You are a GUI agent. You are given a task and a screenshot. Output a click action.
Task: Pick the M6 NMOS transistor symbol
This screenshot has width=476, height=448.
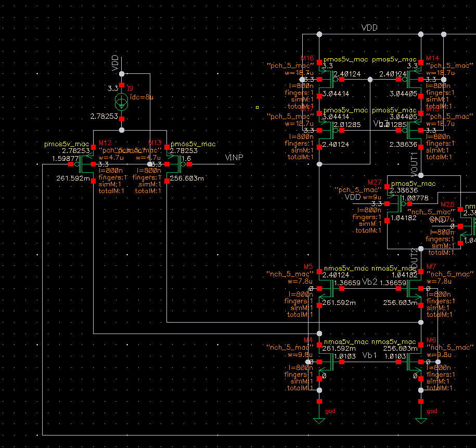click(409, 362)
